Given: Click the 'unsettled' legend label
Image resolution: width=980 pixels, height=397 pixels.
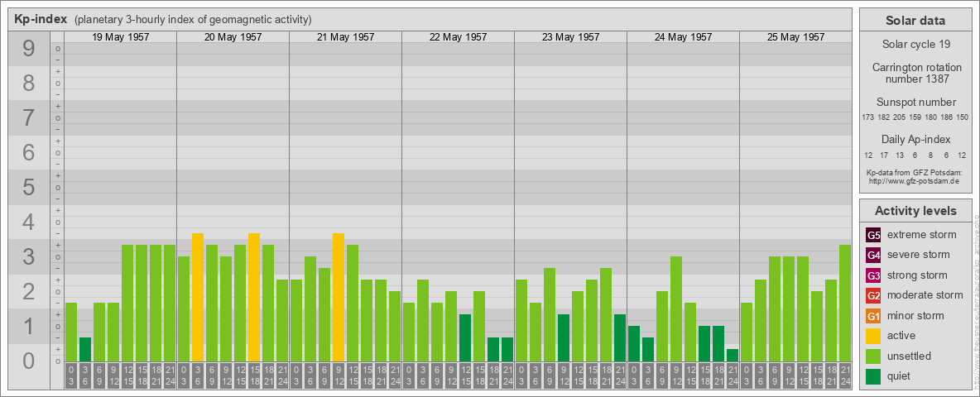Looking at the screenshot, I should pyautogui.click(x=910, y=356).
